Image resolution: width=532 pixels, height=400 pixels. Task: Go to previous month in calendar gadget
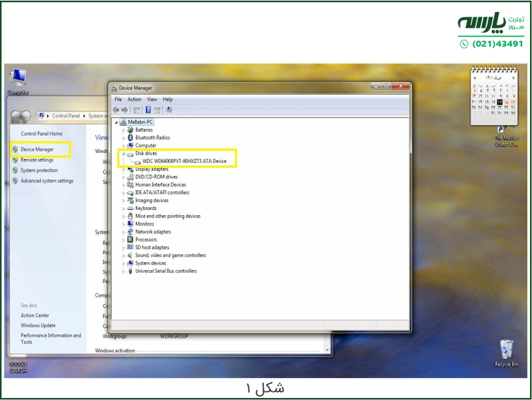[475, 78]
